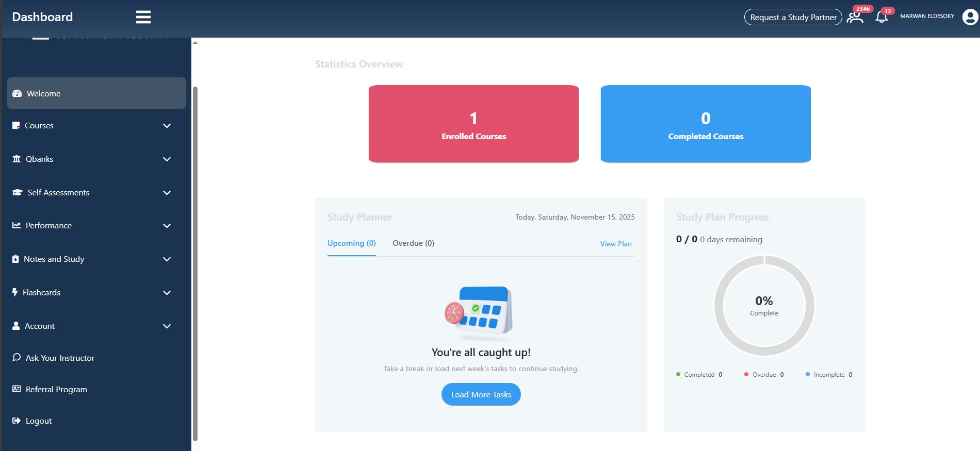980x451 pixels.
Task: Expand the Performance menu chevron
Action: tap(167, 226)
